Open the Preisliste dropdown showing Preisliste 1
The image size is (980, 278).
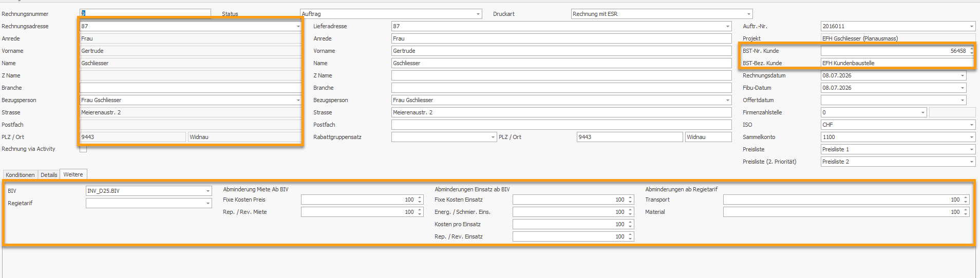tap(972, 149)
